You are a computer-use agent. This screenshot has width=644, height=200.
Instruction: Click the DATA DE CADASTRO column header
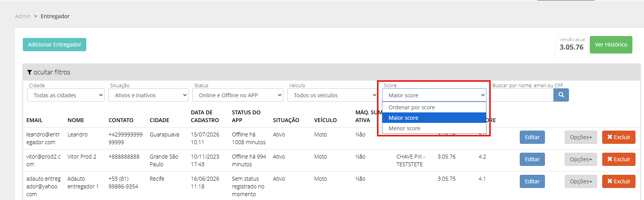coord(205,116)
